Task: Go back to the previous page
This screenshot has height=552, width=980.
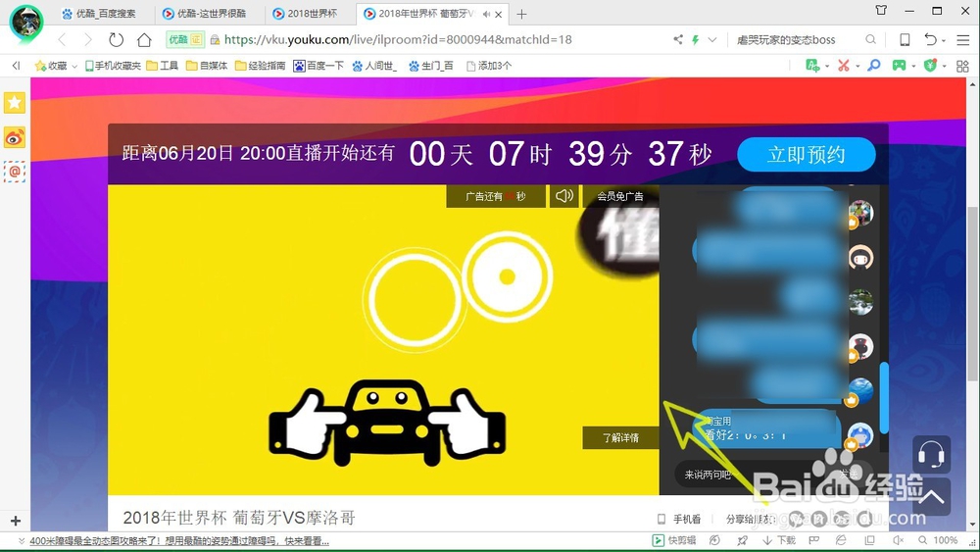Action: coord(62,40)
